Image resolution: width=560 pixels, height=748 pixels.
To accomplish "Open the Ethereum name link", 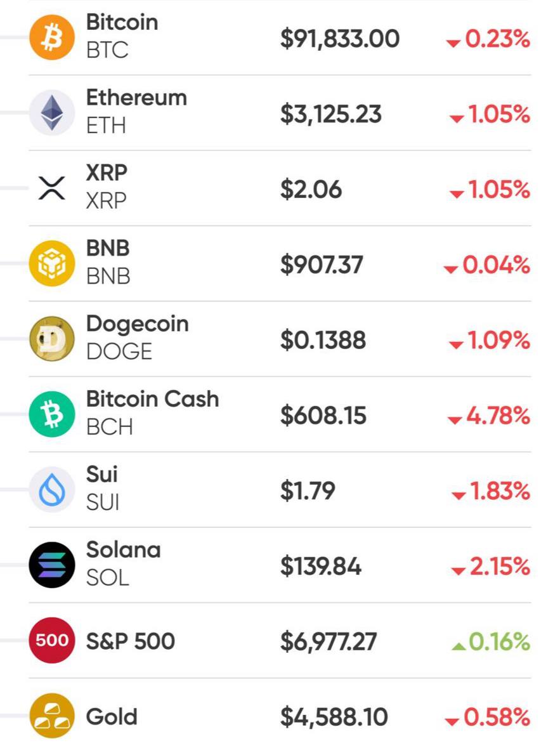I will (136, 98).
